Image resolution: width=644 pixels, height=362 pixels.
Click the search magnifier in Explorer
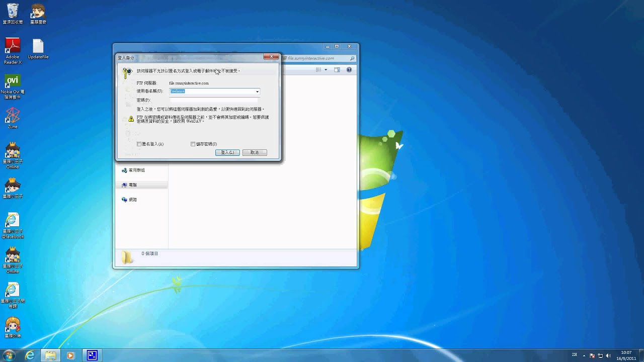tap(352, 58)
